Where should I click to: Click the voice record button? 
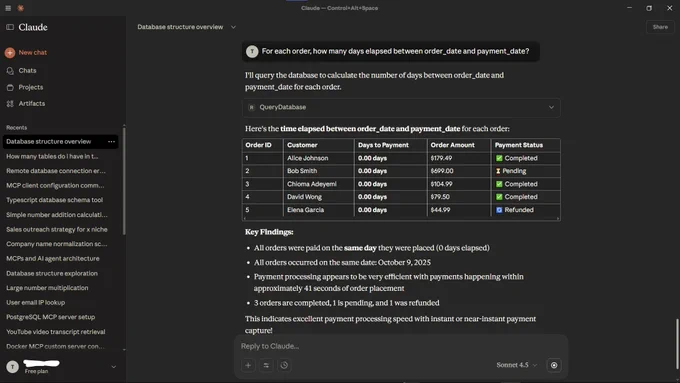[554, 365]
